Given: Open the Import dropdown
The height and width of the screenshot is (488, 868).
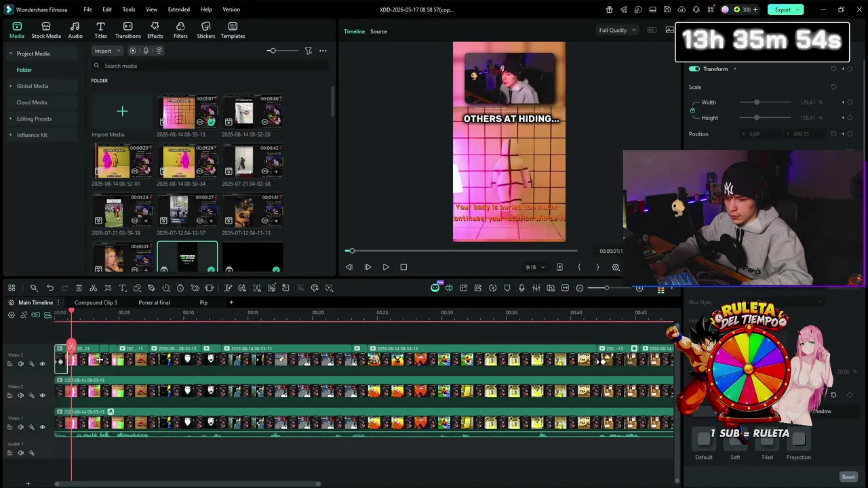Looking at the screenshot, I should pos(107,51).
